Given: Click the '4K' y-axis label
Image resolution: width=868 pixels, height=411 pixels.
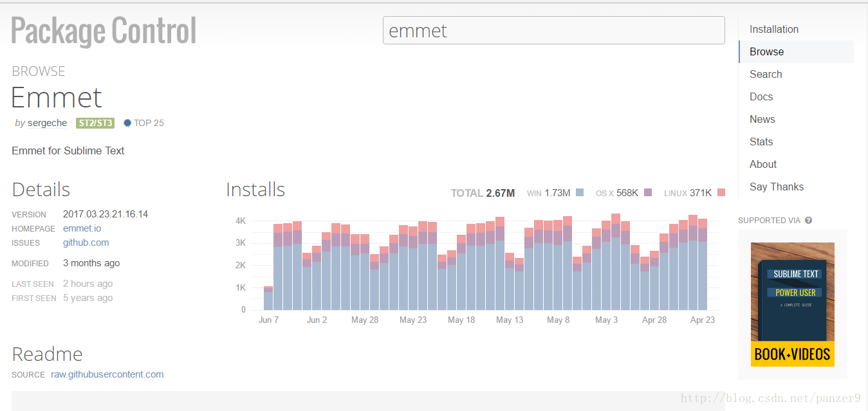Looking at the screenshot, I should pyautogui.click(x=241, y=221).
